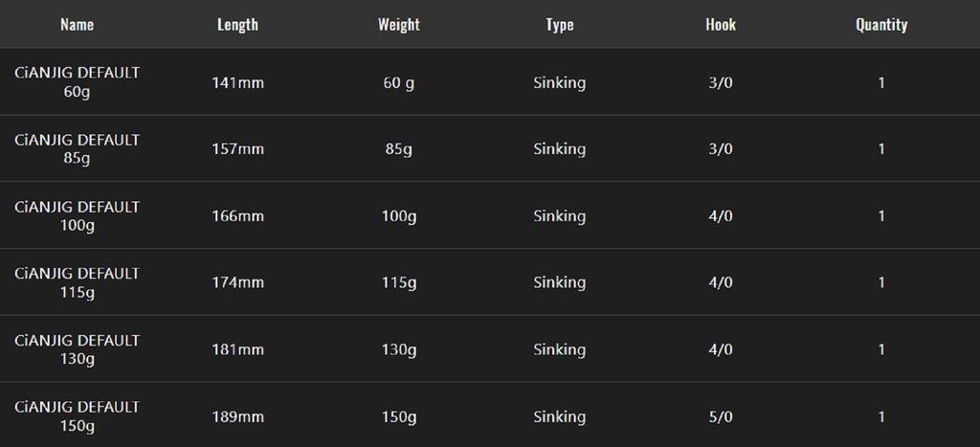The image size is (980, 447).
Task: Click the 141mm length value
Action: click(237, 83)
